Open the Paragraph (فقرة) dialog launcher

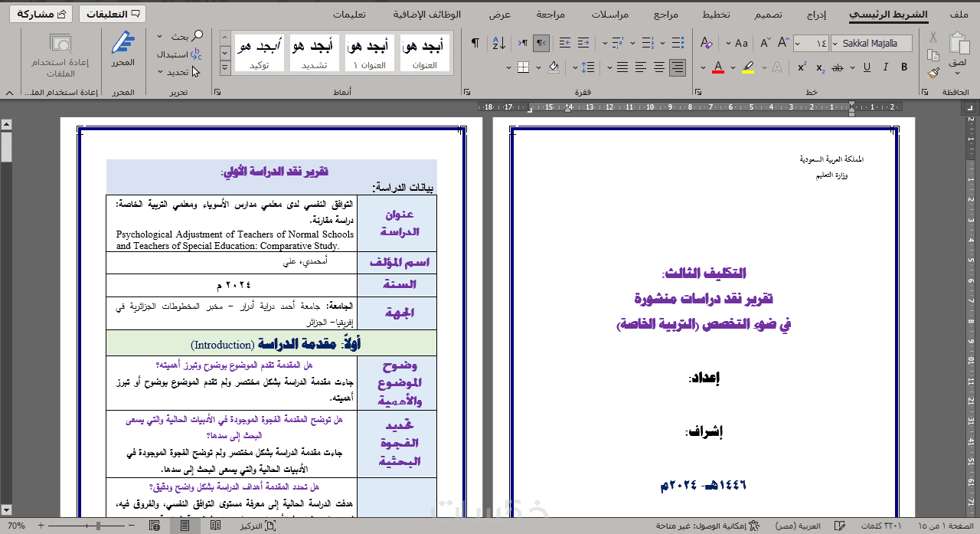click(467, 93)
